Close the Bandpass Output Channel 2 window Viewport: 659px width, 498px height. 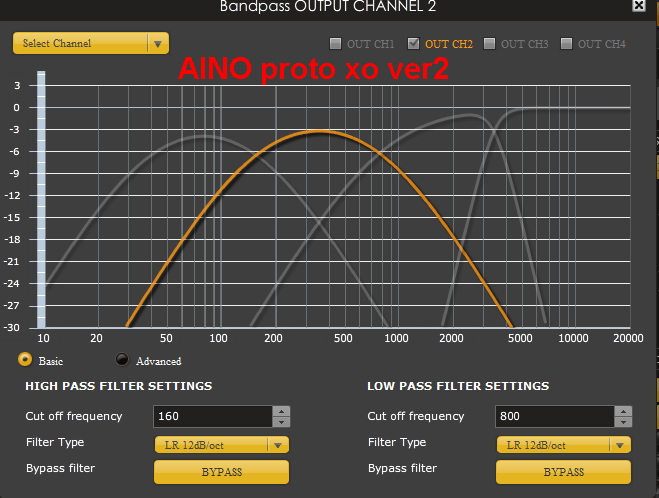pyautogui.click(x=639, y=5)
